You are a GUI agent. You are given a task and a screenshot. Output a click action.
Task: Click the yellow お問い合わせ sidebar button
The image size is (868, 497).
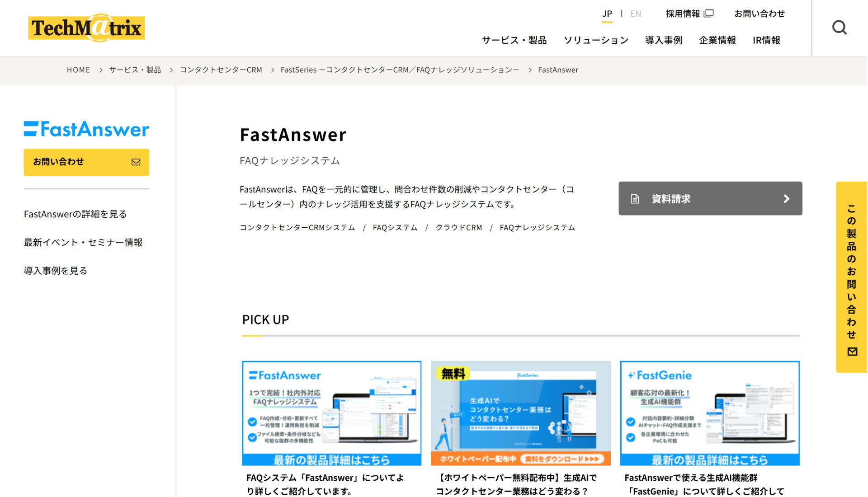[86, 162]
